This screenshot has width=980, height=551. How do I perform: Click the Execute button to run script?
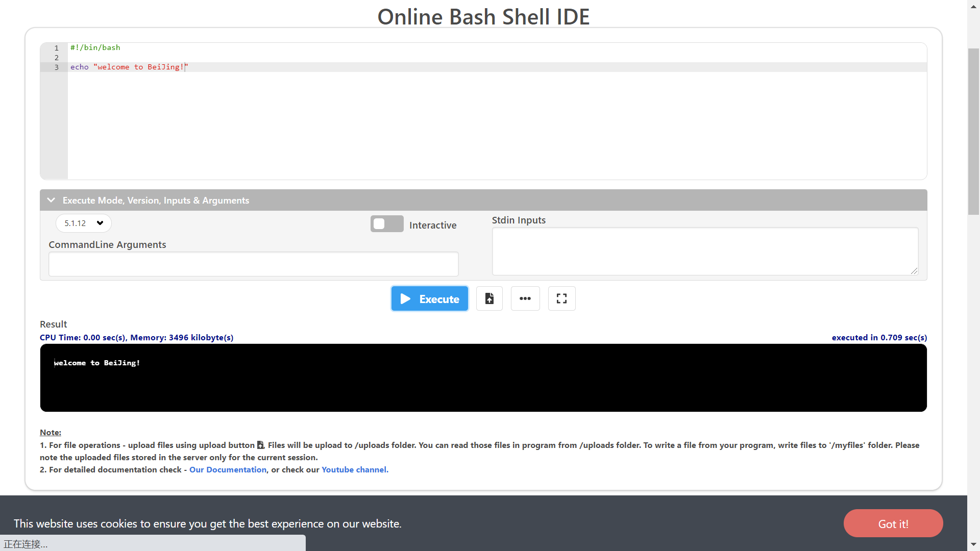click(429, 298)
